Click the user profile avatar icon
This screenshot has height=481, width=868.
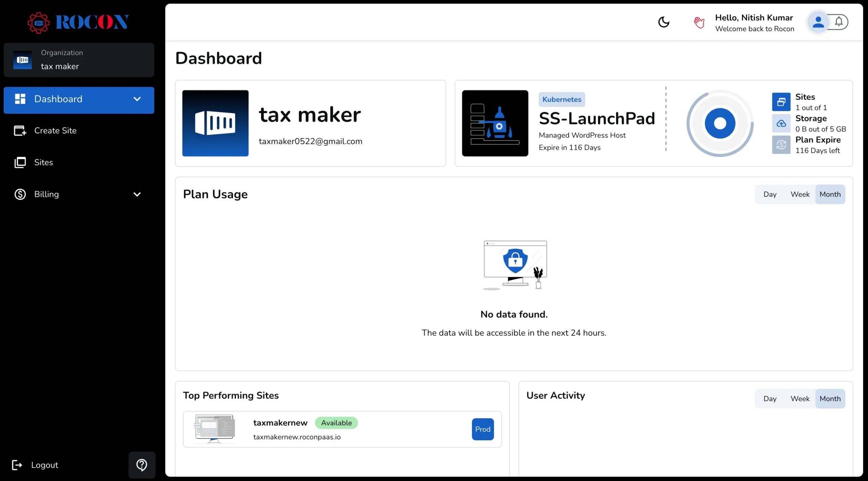coord(818,22)
